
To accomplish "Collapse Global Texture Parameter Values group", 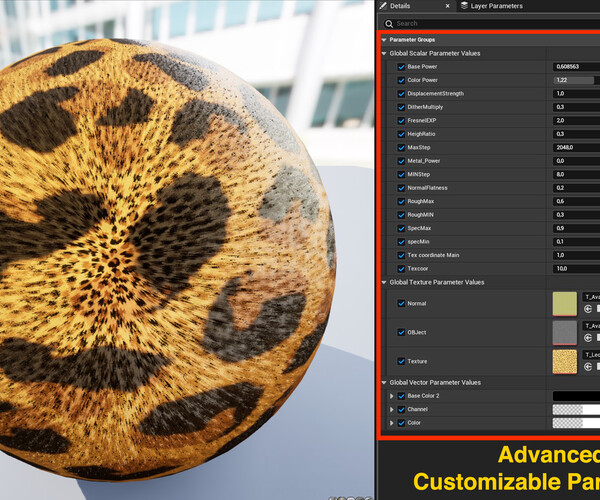I will pyautogui.click(x=384, y=282).
